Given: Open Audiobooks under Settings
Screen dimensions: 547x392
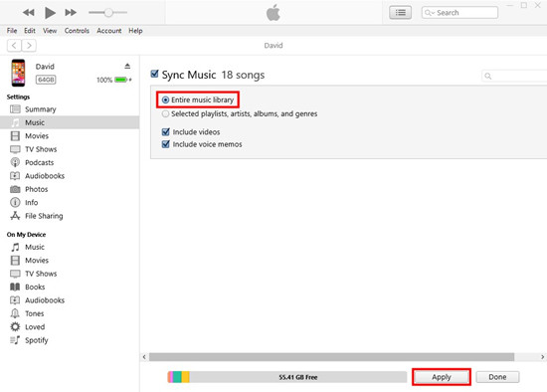Looking at the screenshot, I should [x=70, y=176].
